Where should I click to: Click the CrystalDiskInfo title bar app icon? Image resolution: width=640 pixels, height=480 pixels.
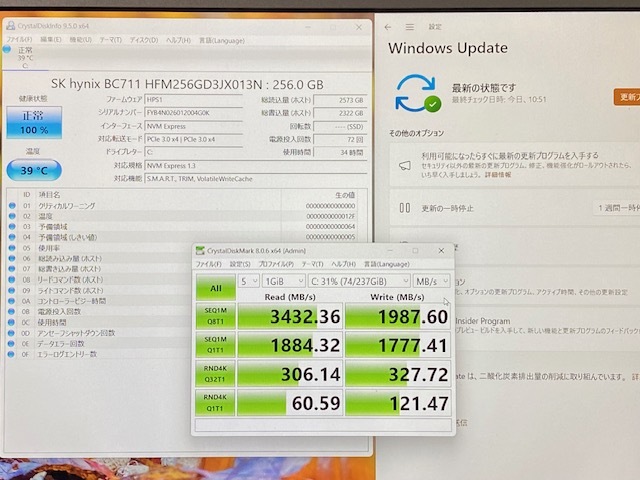tap(11, 26)
